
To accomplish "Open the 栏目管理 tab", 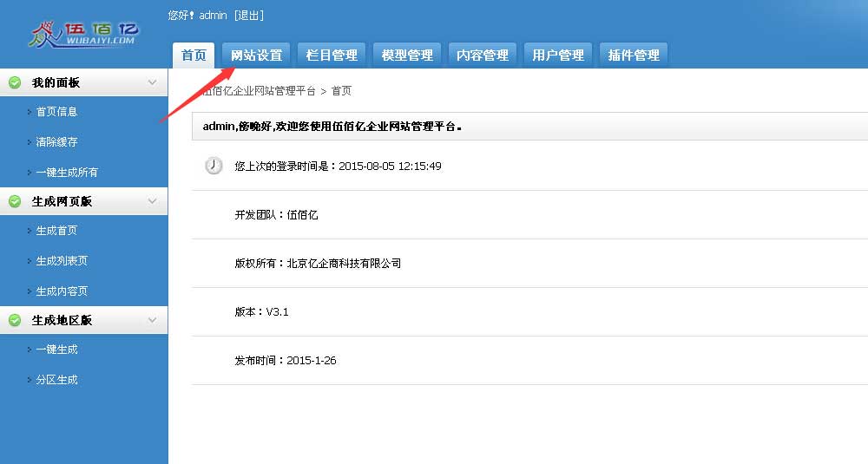I will tap(332, 55).
